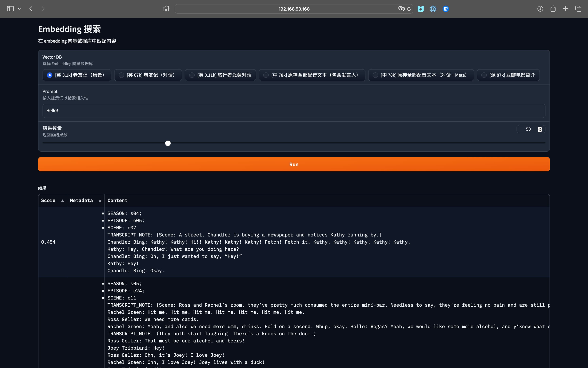This screenshot has width=588, height=368.
Task: Click the 'EPISODE: e05;' line
Action: [x=126, y=220]
